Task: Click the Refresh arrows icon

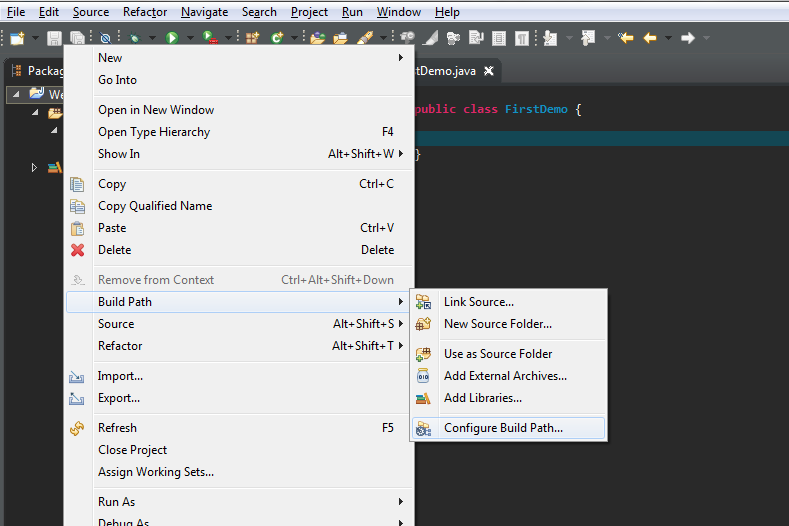Action: tap(77, 428)
